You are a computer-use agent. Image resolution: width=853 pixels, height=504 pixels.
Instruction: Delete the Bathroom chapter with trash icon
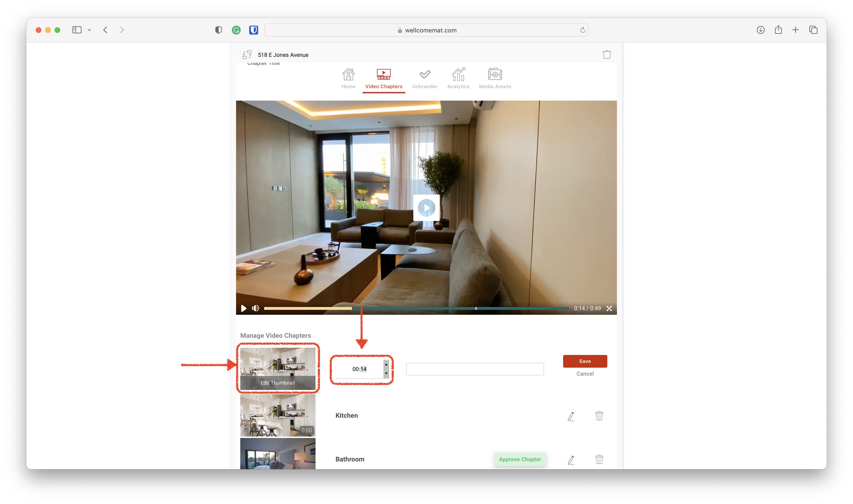pyautogui.click(x=599, y=460)
